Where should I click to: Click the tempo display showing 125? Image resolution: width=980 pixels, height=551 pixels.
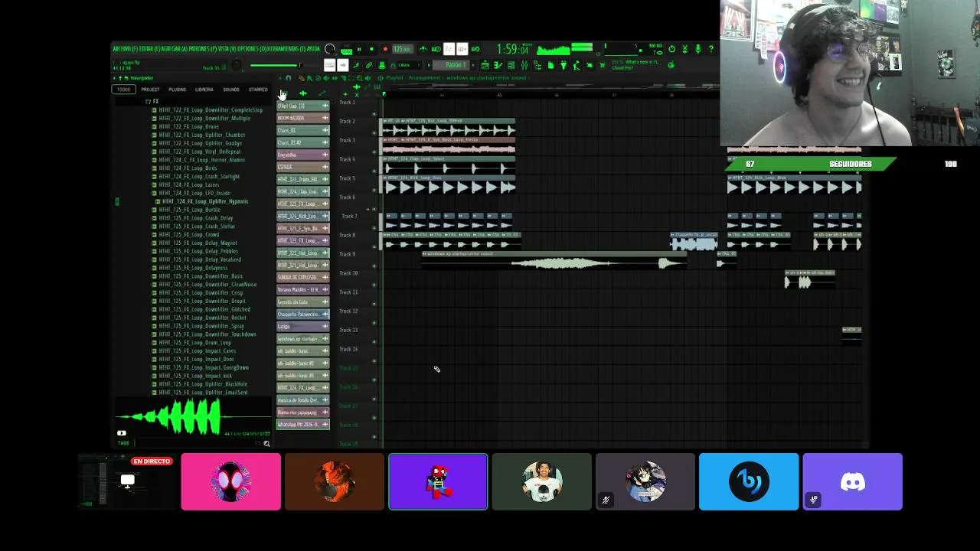coord(402,49)
